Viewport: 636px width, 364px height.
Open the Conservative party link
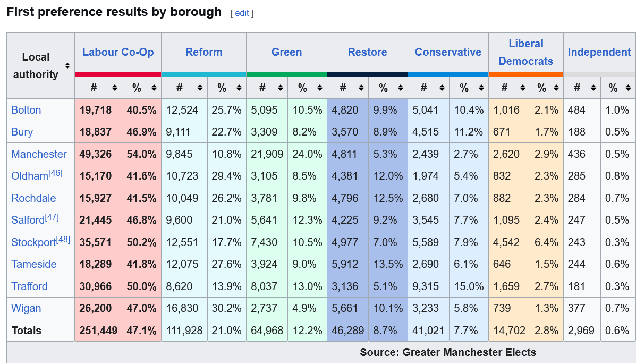click(x=448, y=53)
